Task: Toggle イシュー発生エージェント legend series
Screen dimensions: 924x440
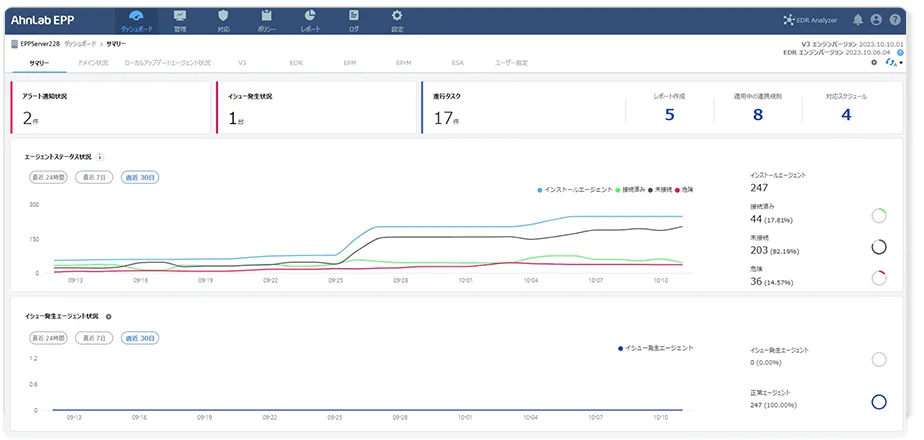Action: [x=655, y=348]
